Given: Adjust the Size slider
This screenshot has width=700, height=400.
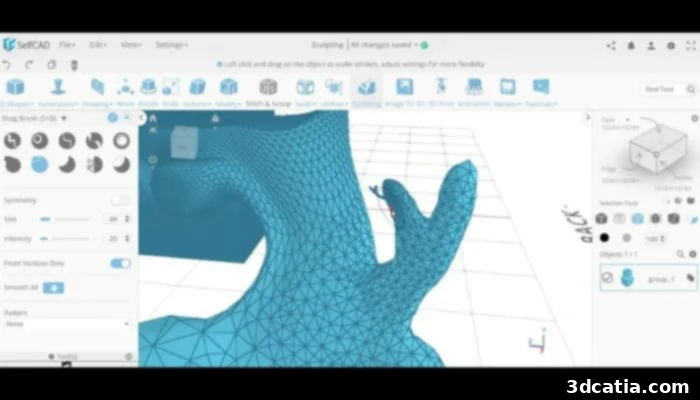Looking at the screenshot, I should (x=64, y=219).
